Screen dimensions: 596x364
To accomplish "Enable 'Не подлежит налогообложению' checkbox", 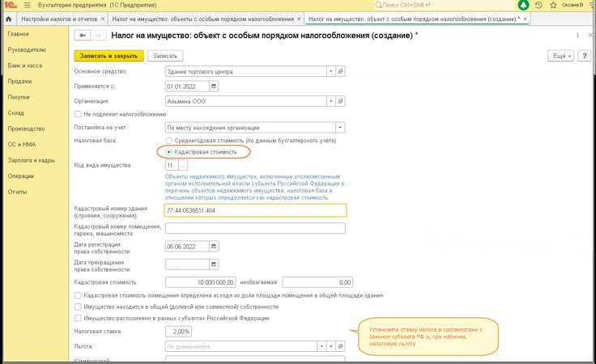I will 77,114.
